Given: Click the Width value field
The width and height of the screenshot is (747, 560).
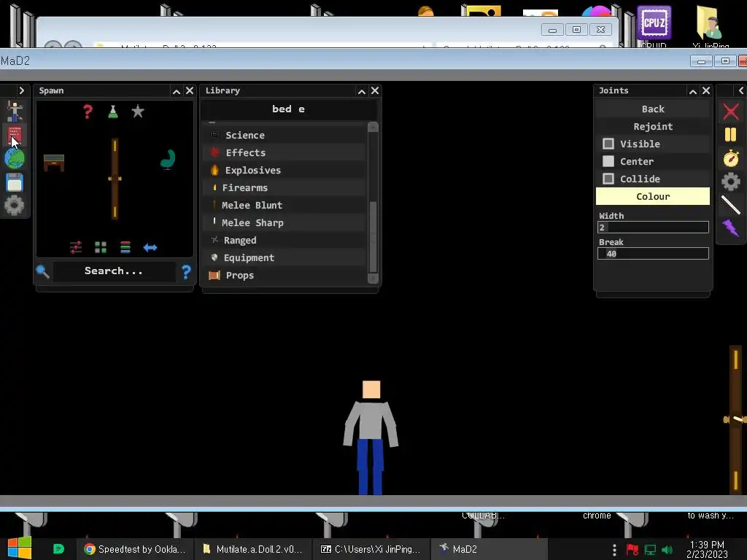Looking at the screenshot, I should (653, 227).
